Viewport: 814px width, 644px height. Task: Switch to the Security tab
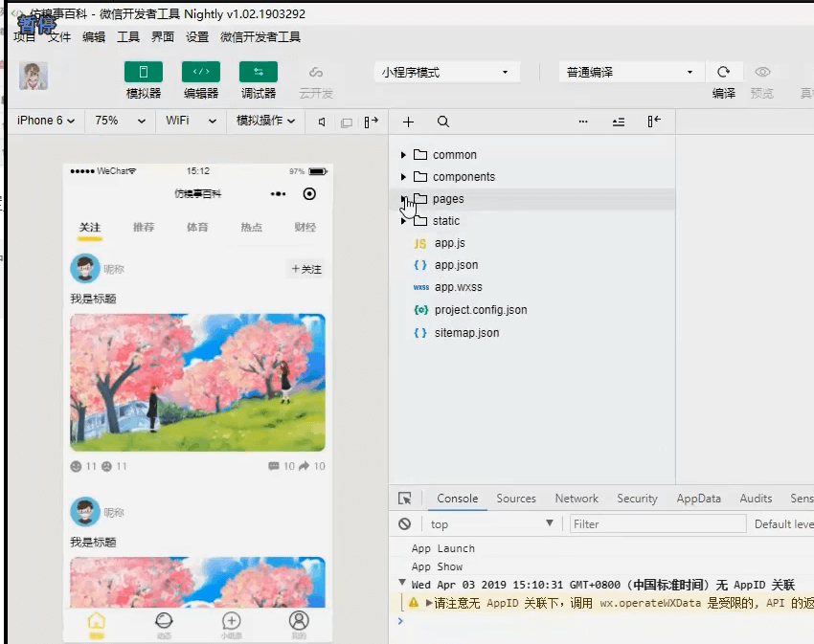(637, 499)
